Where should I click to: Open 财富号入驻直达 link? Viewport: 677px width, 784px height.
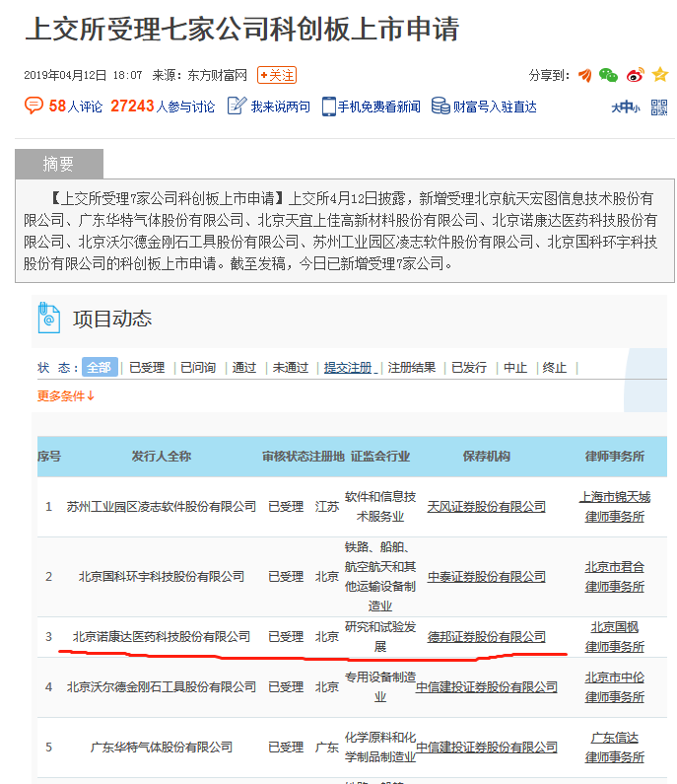coord(495,107)
